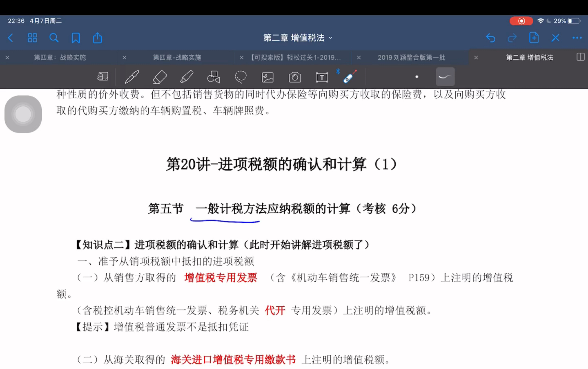Select the Text box tool
This screenshot has width=588, height=369.
(x=322, y=77)
